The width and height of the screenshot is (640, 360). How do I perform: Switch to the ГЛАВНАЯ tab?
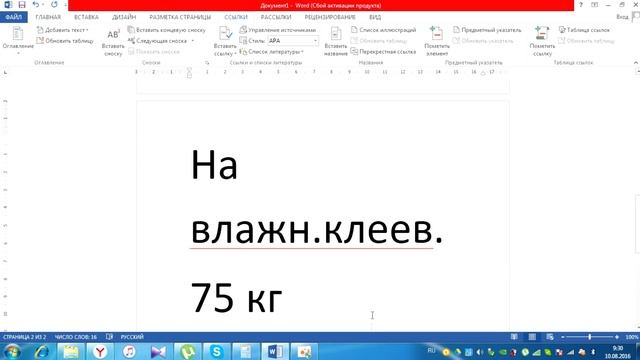48,17
